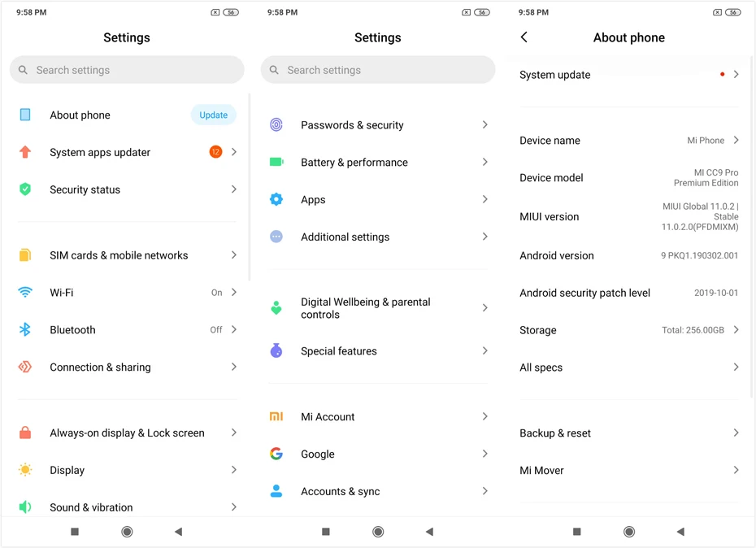Image resolution: width=756 pixels, height=548 pixels.
Task: Expand All specs chevron
Action: click(736, 367)
